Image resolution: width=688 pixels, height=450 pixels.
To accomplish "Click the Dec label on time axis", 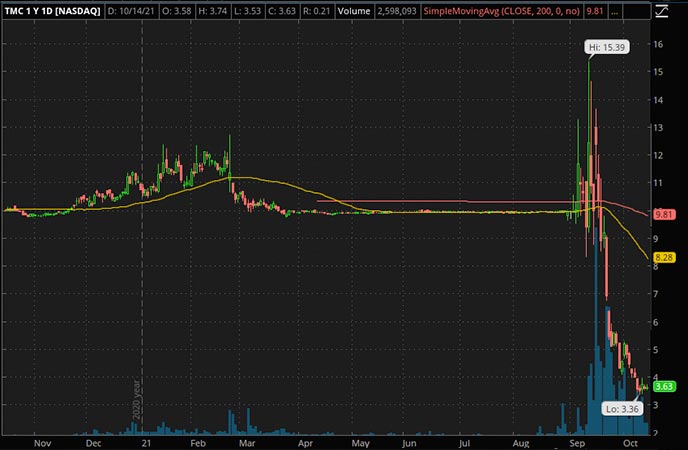I will (93, 443).
